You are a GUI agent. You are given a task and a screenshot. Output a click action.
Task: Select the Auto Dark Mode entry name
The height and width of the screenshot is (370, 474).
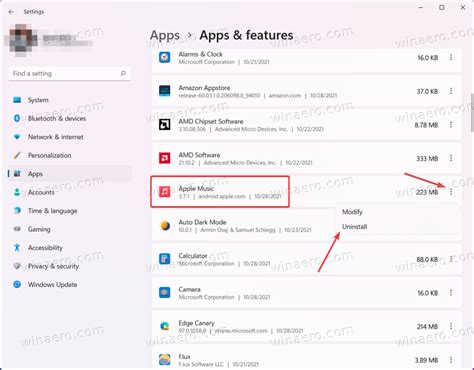pyautogui.click(x=202, y=222)
